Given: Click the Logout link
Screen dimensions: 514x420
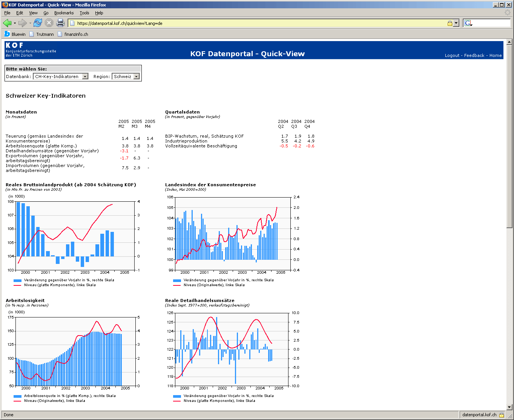Looking at the screenshot, I should point(452,55).
